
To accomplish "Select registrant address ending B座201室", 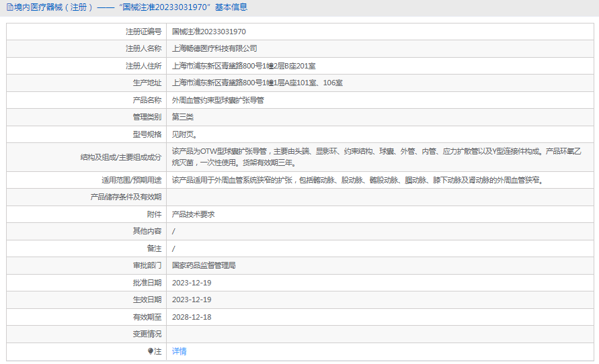I will tap(244, 66).
